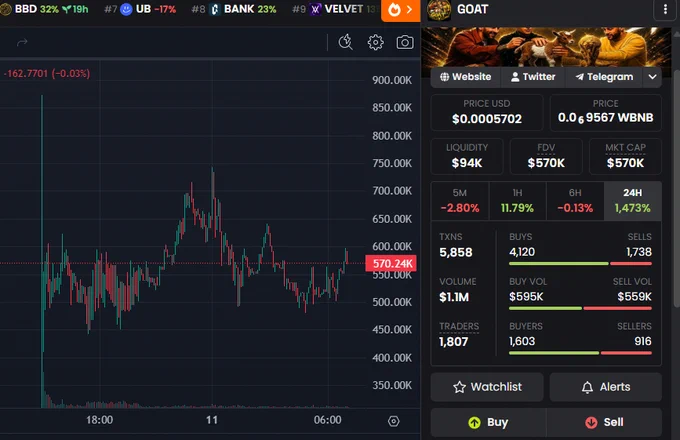
Task: Click the SELL VOL $559K value
Action: (x=634, y=297)
